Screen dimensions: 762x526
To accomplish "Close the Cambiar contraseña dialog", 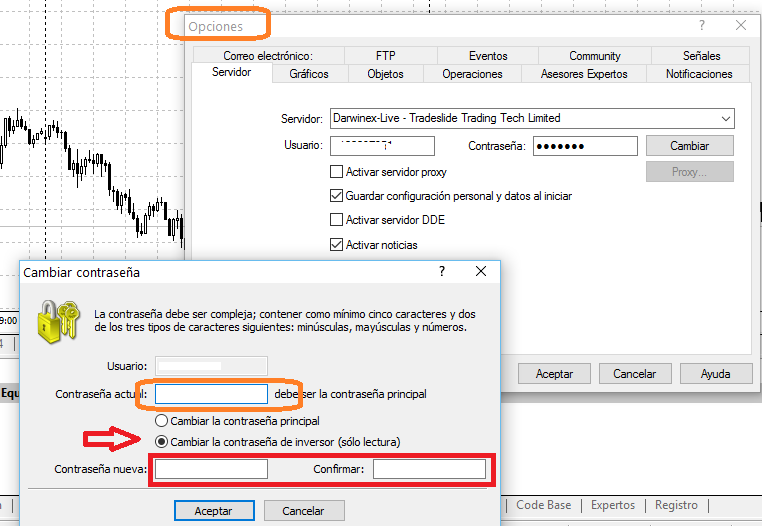I will (481, 271).
